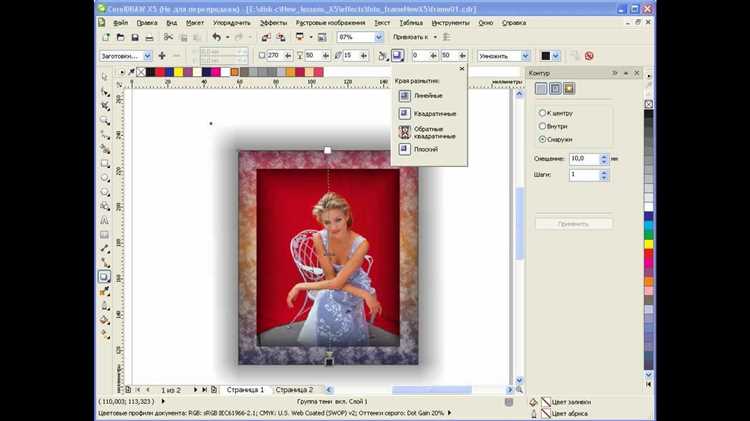Select the Zoom tool in the toolbox
The image size is (750, 421).
[x=104, y=120]
